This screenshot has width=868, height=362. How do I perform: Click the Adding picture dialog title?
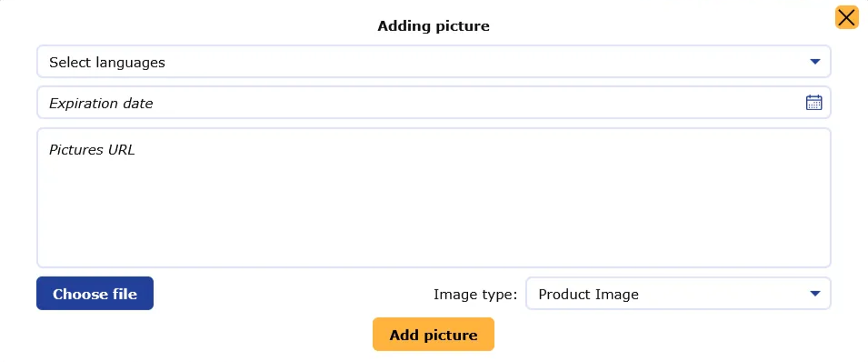point(434,26)
